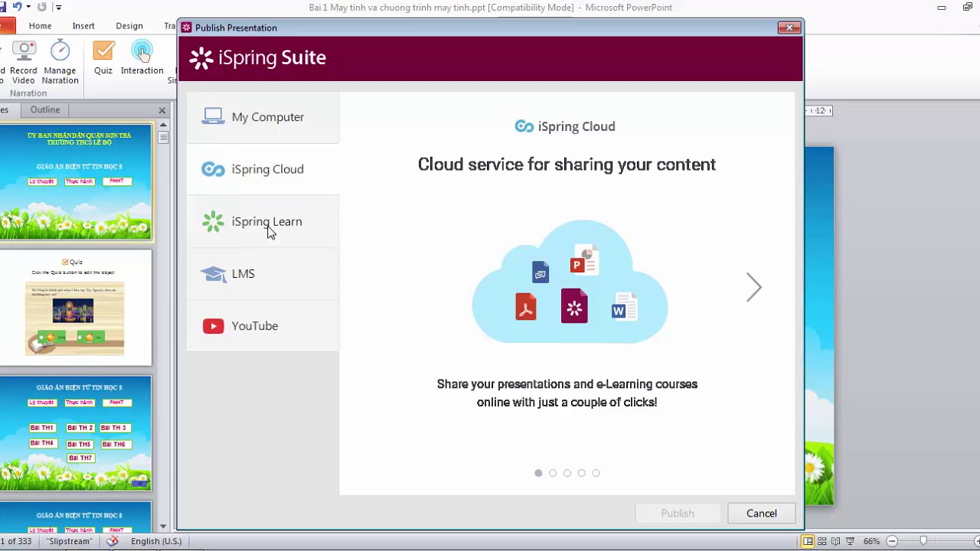The height and width of the screenshot is (551, 980).
Task: Switch to the Outline pane tab
Action: [x=44, y=109]
